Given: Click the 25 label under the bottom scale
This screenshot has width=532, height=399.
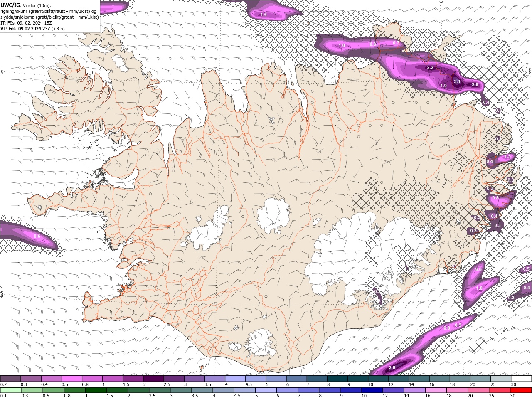Looking at the screenshot, I should [493, 396].
